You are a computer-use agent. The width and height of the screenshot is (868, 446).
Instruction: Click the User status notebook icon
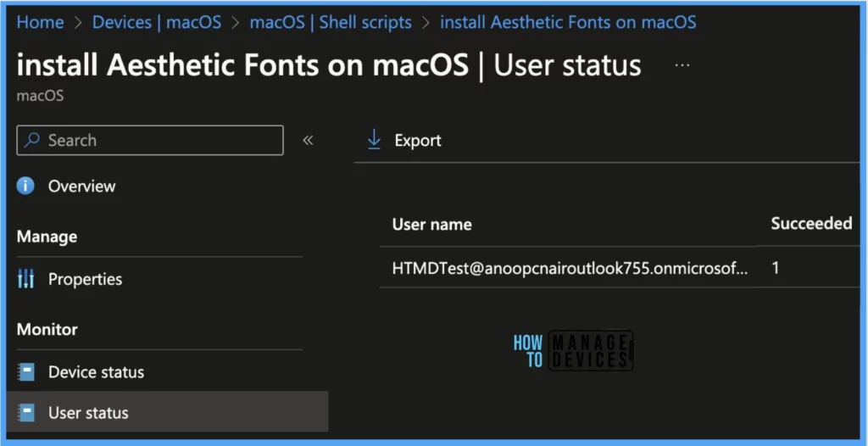(26, 413)
